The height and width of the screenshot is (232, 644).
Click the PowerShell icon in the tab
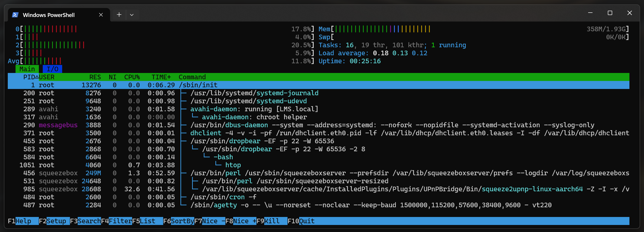[x=15, y=15]
